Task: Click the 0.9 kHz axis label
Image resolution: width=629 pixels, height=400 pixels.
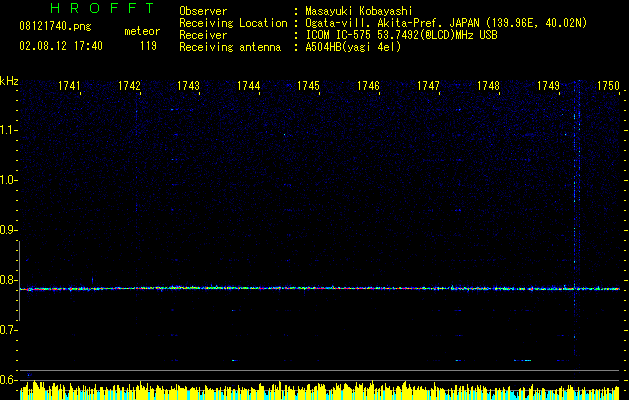Action: click(7, 230)
